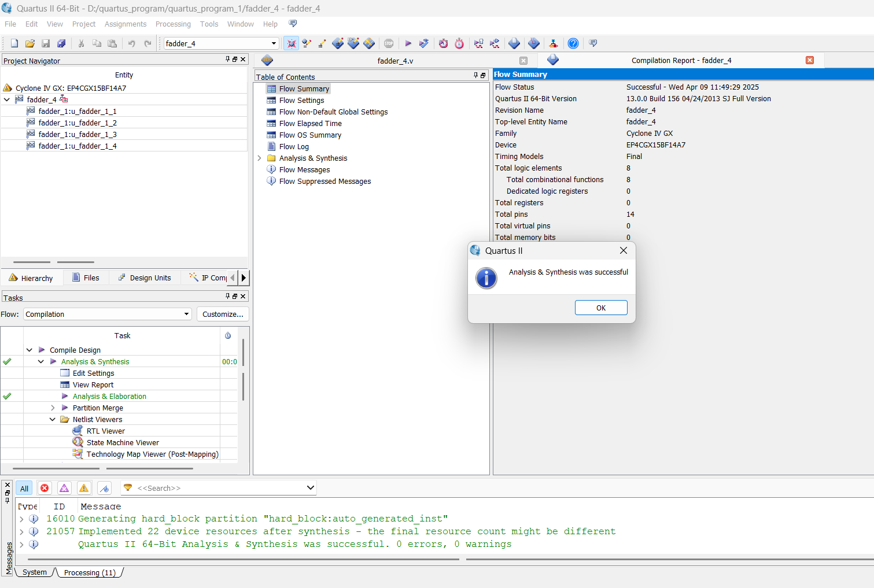Click the Undo arrow icon
The height and width of the screenshot is (588, 874).
pyautogui.click(x=132, y=43)
